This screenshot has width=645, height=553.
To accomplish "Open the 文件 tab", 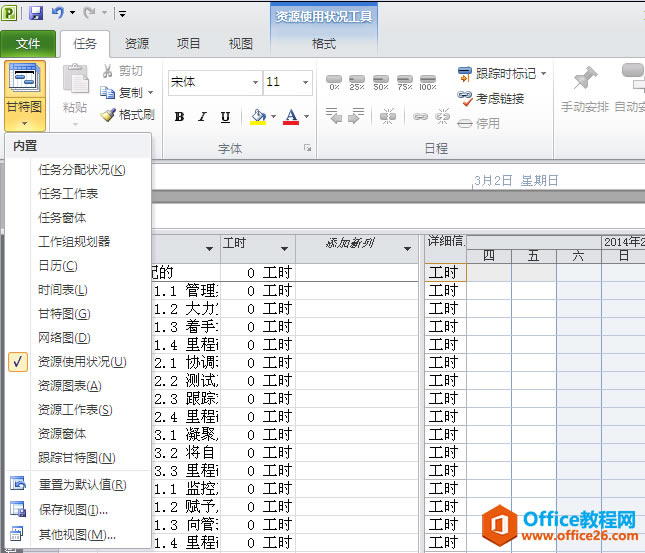I will pyautogui.click(x=28, y=44).
